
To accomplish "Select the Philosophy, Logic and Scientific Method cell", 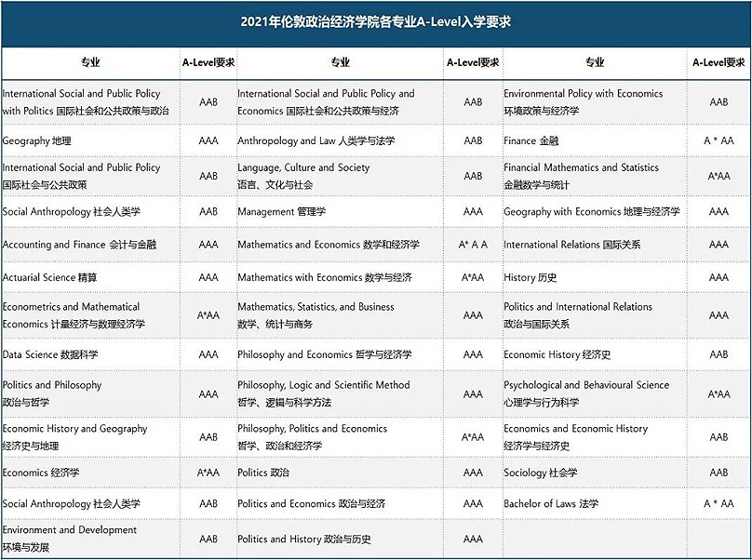I will pyautogui.click(x=324, y=393).
